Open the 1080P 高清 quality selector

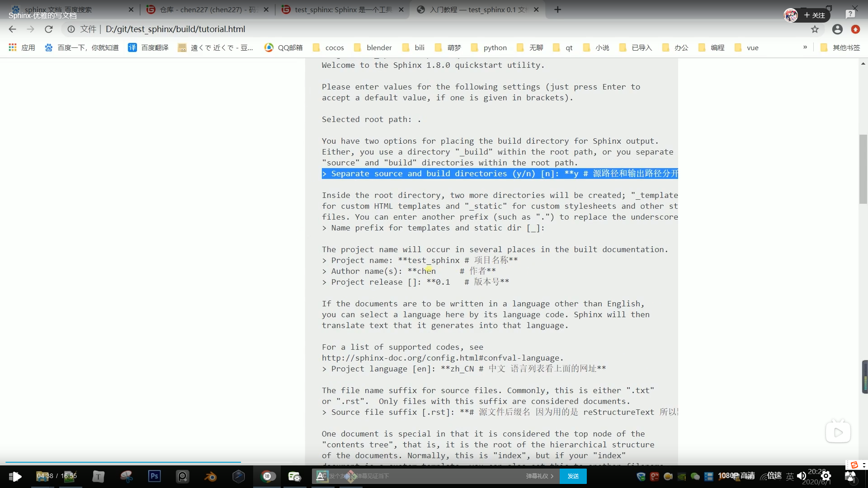click(x=736, y=475)
